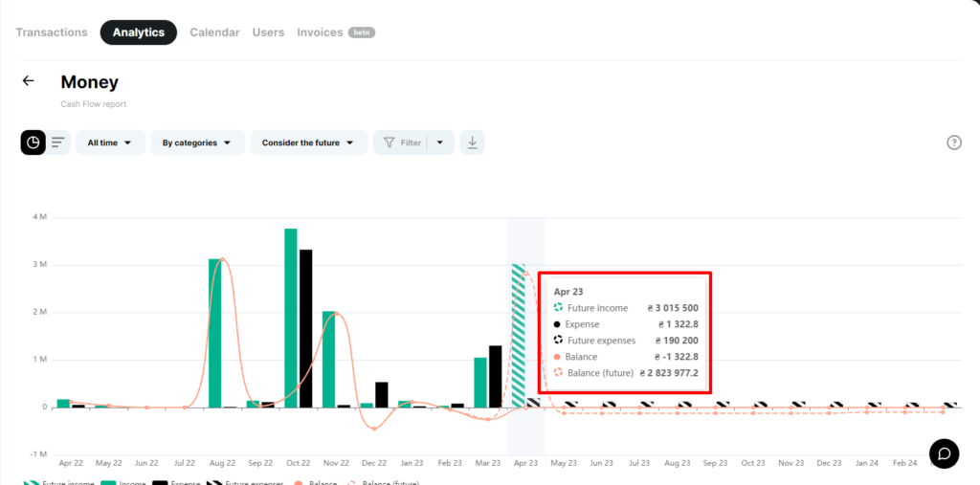
Task: Download the cash flow report
Action: tap(472, 143)
